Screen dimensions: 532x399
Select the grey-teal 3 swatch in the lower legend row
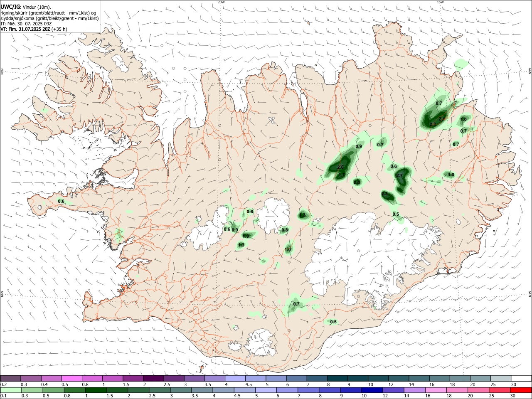pyautogui.click(x=181, y=390)
